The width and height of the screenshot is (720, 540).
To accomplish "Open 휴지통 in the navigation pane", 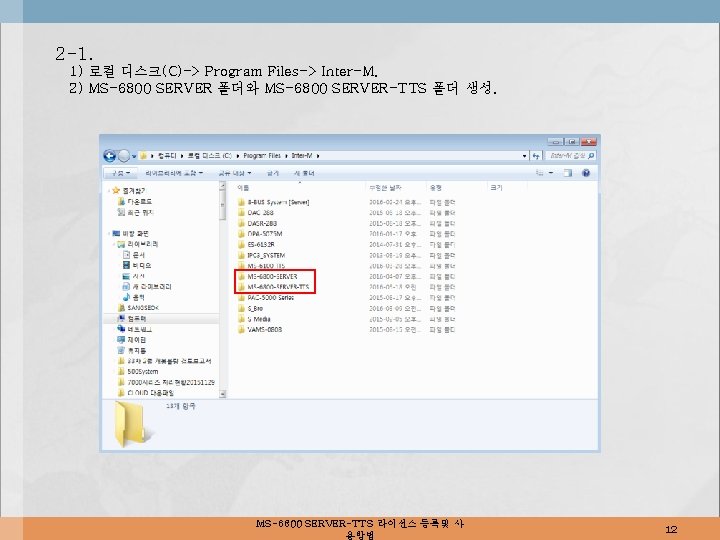I will pyautogui.click(x=137, y=350).
